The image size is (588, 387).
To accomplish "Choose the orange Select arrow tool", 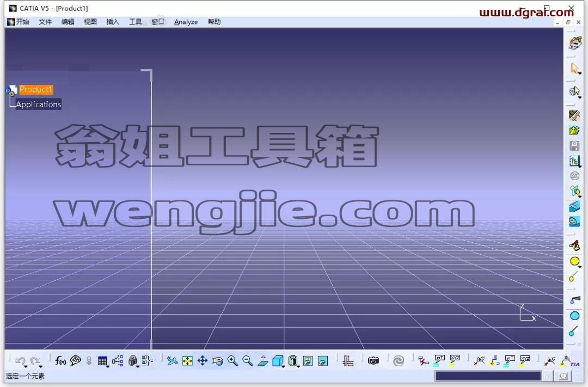I will pos(574,68).
